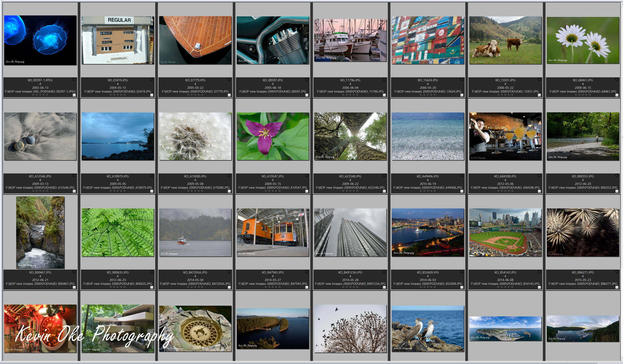Select the purple trillium flower thumbnail
The height and width of the screenshot is (364, 623).
coord(273,136)
